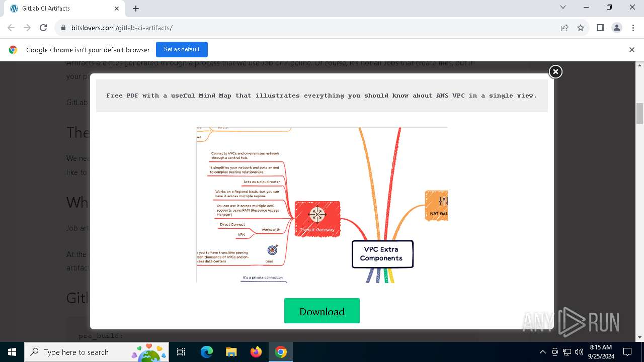Click Set as default browser button
The width and height of the screenshot is (644, 362).
(182, 49)
